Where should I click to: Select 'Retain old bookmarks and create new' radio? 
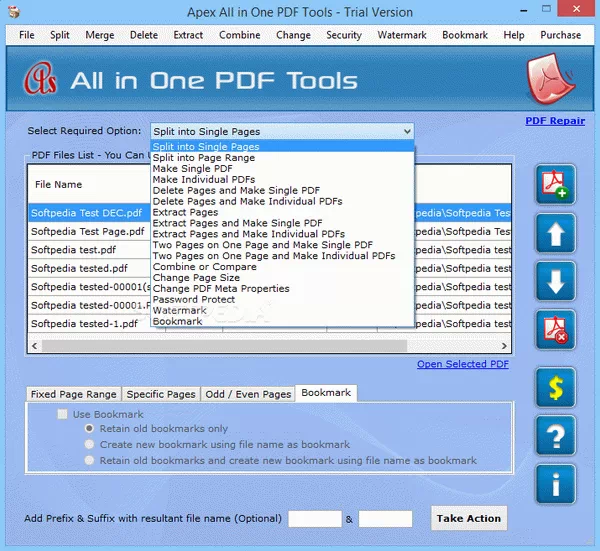(x=89, y=460)
